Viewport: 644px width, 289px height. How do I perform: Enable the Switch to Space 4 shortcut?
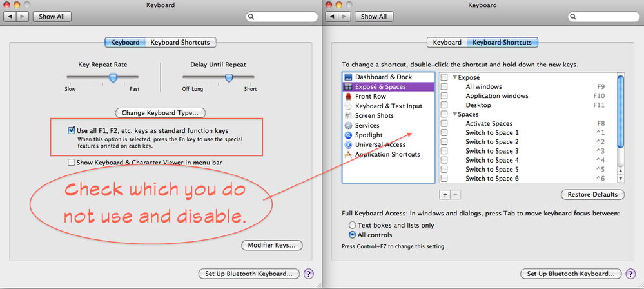tap(444, 161)
